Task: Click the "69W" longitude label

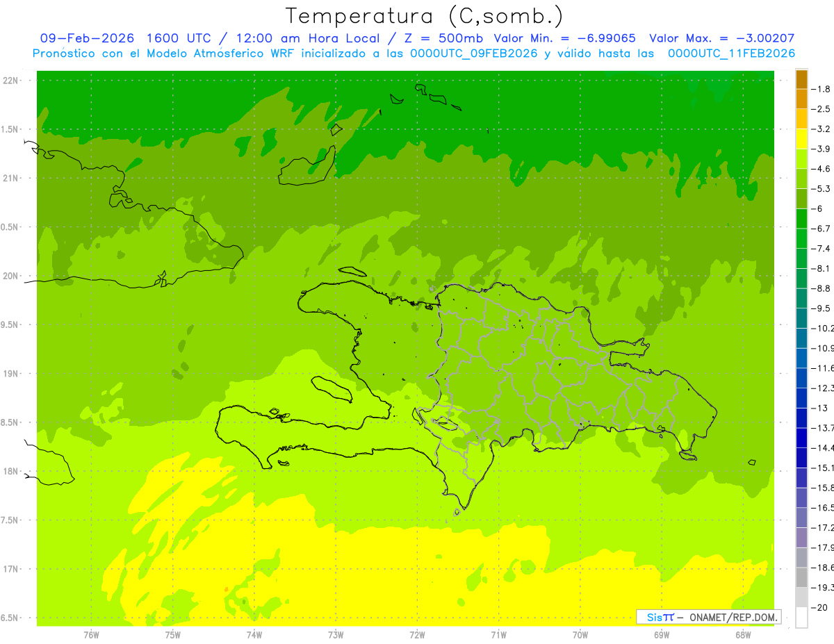Action: point(662,635)
